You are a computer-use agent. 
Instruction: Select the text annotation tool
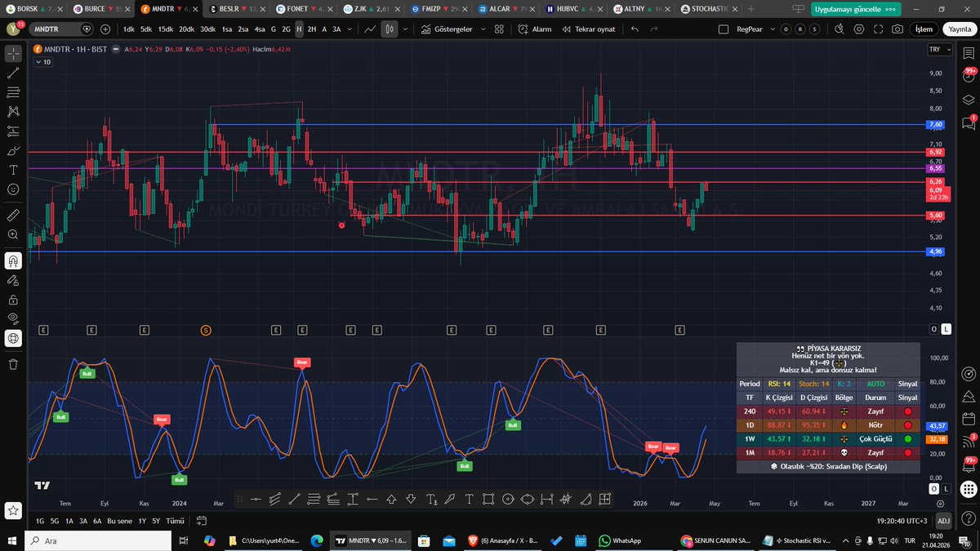coord(13,170)
